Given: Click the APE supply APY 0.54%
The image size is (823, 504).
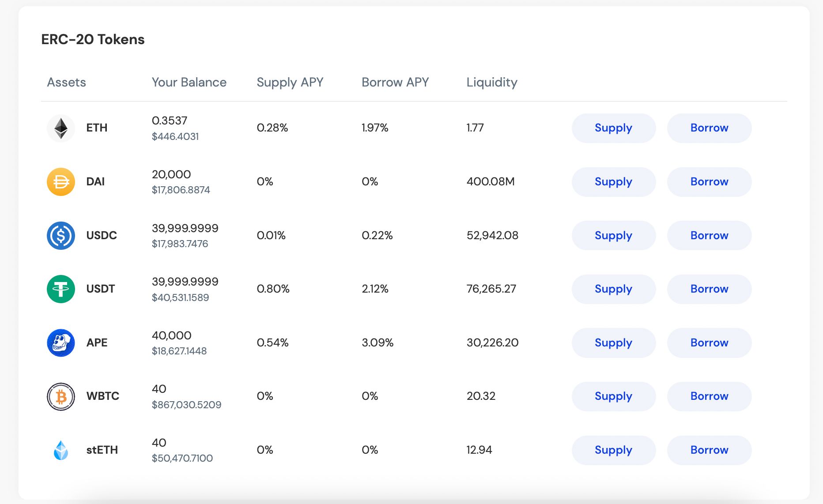Looking at the screenshot, I should pos(272,342).
